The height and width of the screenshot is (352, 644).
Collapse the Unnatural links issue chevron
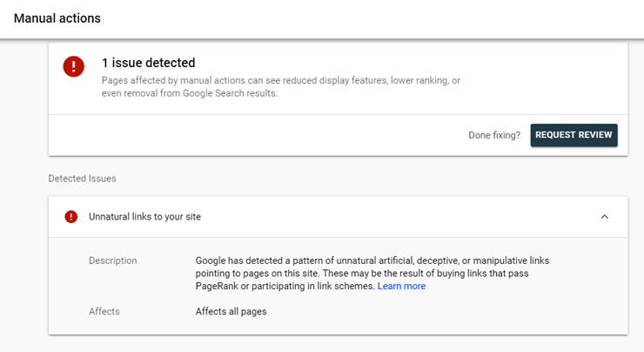(x=605, y=217)
